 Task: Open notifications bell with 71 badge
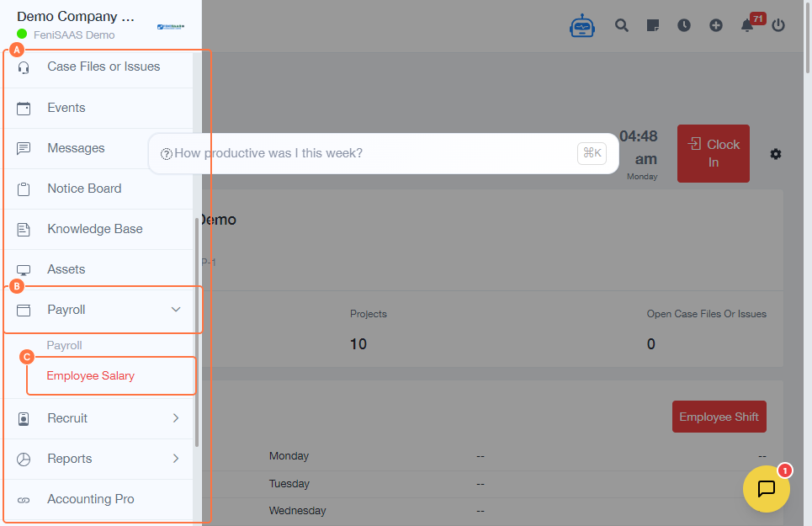click(747, 25)
